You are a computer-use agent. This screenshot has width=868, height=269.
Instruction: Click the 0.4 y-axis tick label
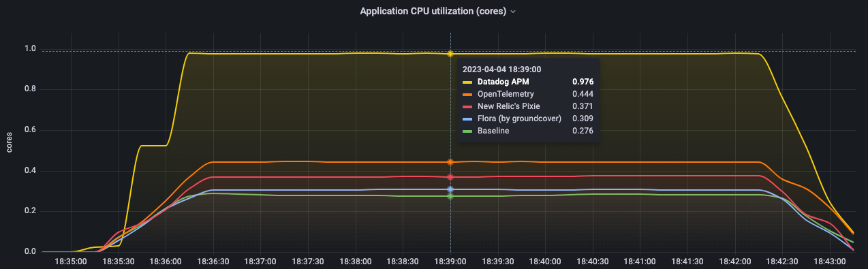(x=30, y=171)
